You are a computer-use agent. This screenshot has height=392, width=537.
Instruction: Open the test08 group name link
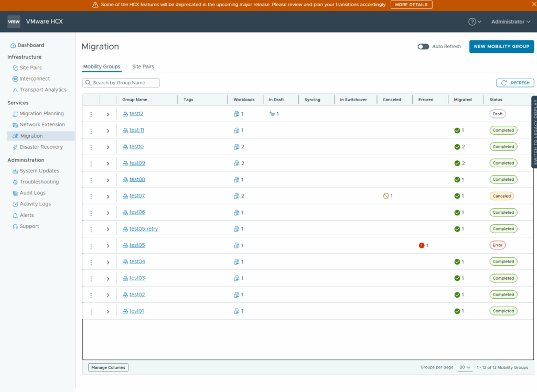pos(137,180)
